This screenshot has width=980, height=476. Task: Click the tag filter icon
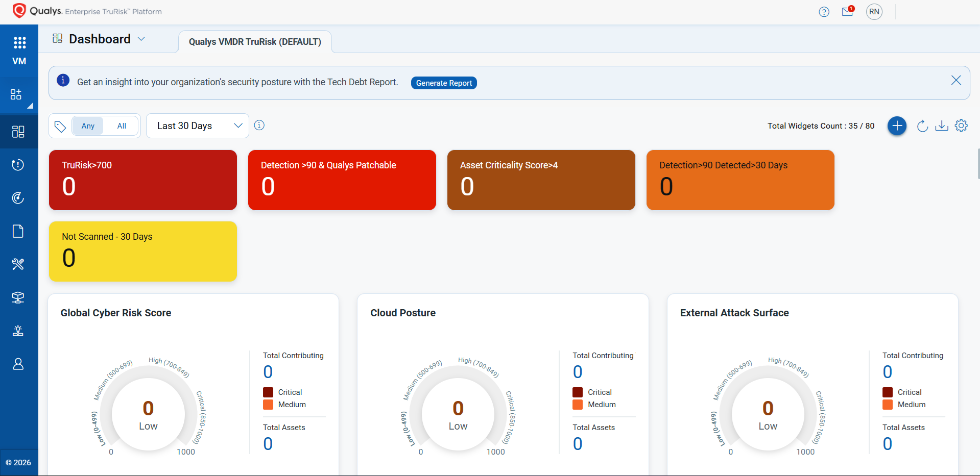click(60, 127)
